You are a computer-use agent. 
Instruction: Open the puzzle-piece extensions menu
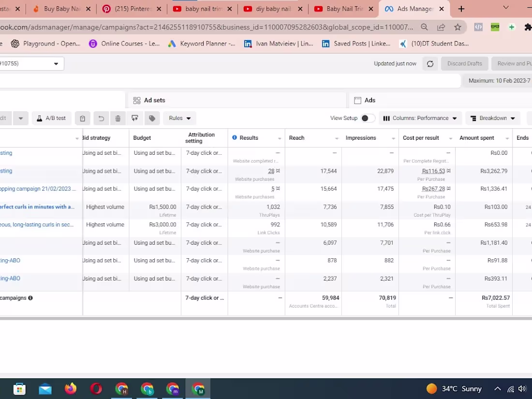pyautogui.click(x=528, y=27)
